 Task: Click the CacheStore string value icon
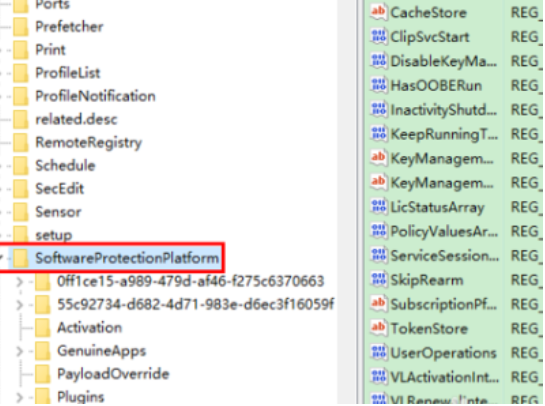(x=378, y=12)
